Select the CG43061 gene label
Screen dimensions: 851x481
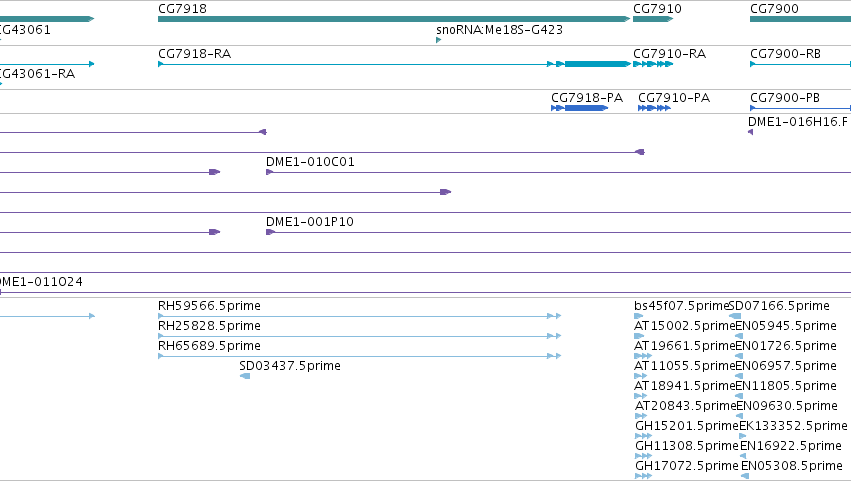25,30
